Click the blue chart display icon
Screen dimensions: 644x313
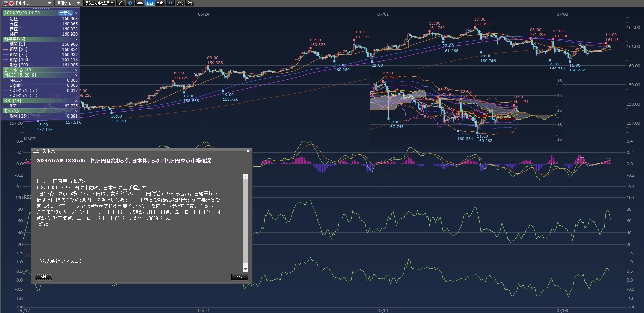170,3
